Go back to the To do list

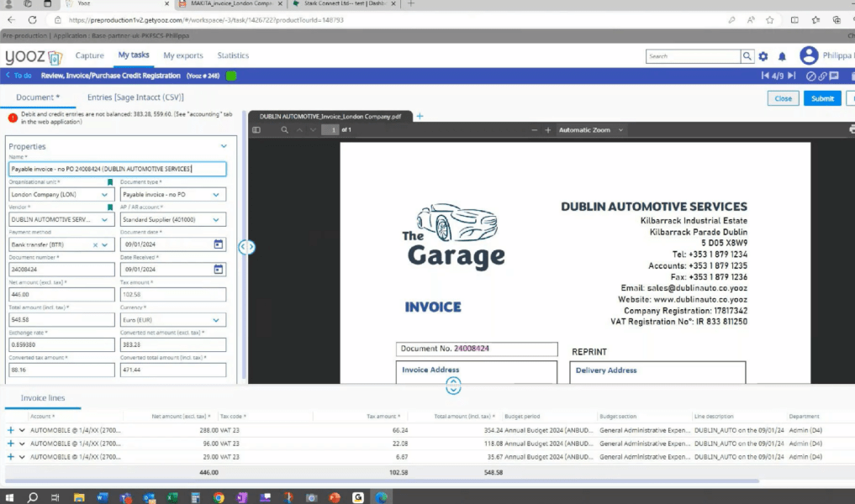(18, 76)
